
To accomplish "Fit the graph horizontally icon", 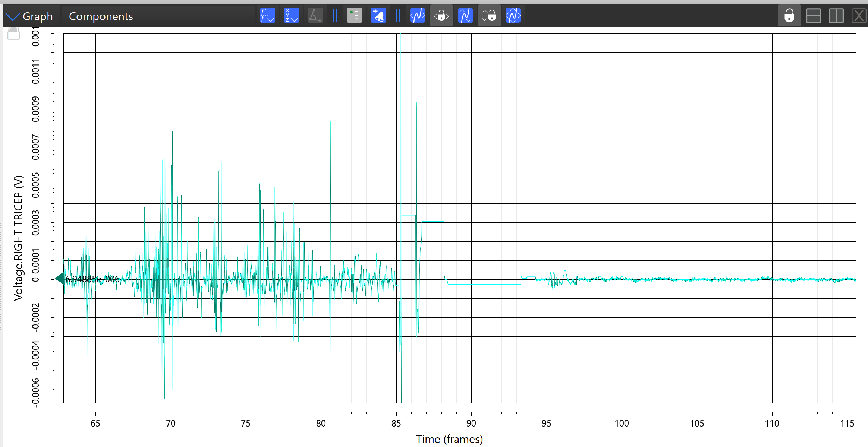I will (x=417, y=16).
